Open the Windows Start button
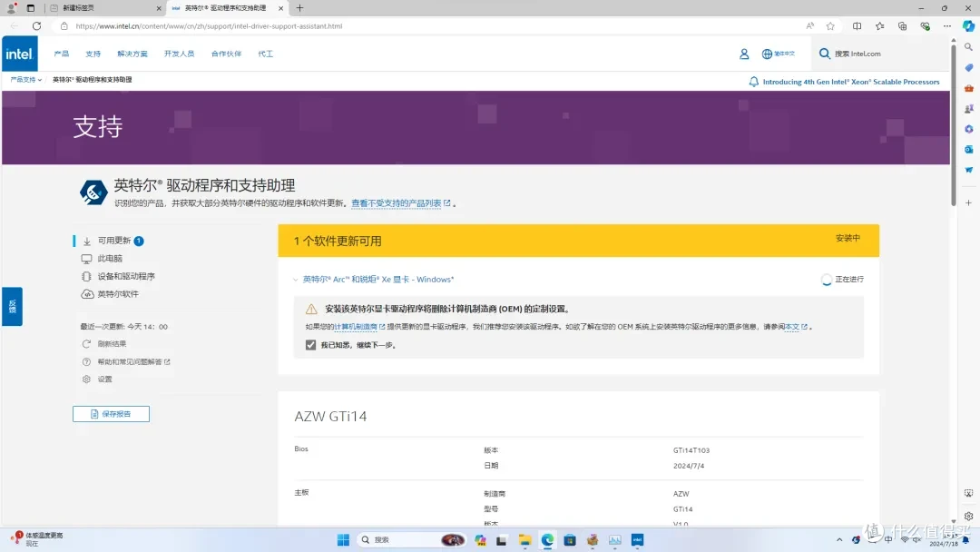Screen dimensions: 980x552 pyautogui.click(x=343, y=540)
